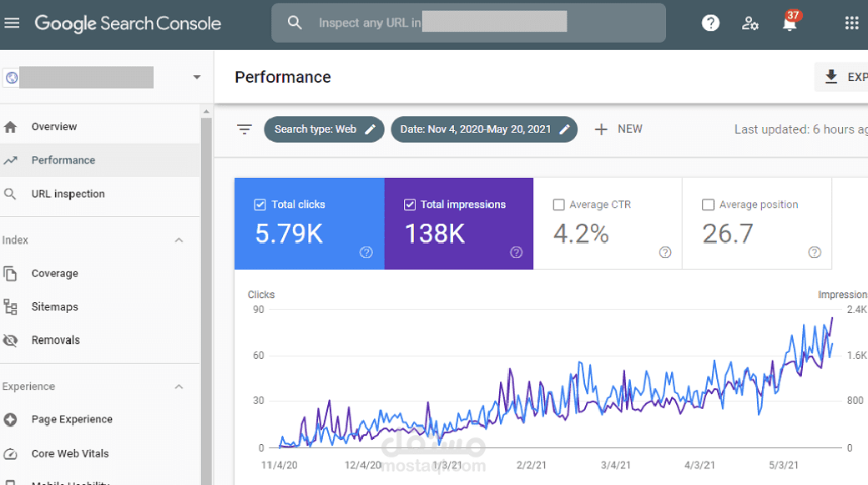Open the Google apps grid
The height and width of the screenshot is (485, 868).
[x=852, y=23]
